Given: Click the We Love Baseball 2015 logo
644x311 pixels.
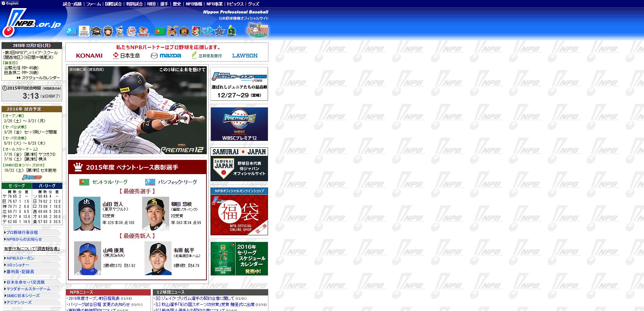Looking at the screenshot, I should 258,30.
